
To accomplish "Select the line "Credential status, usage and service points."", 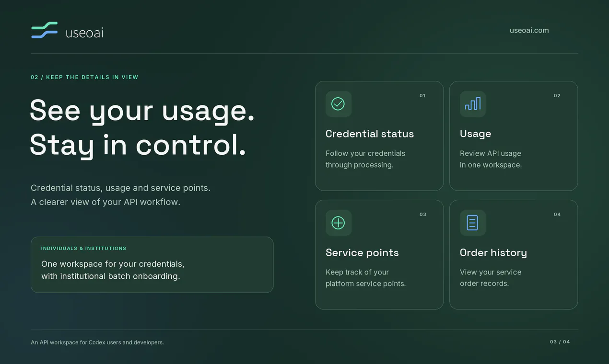I will coord(121,188).
